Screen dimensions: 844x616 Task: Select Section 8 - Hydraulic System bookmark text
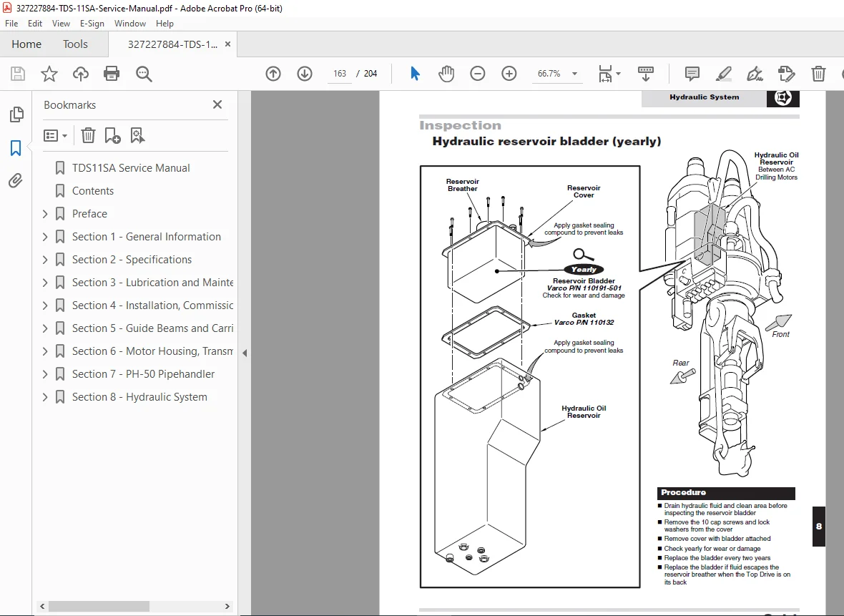[x=139, y=397]
